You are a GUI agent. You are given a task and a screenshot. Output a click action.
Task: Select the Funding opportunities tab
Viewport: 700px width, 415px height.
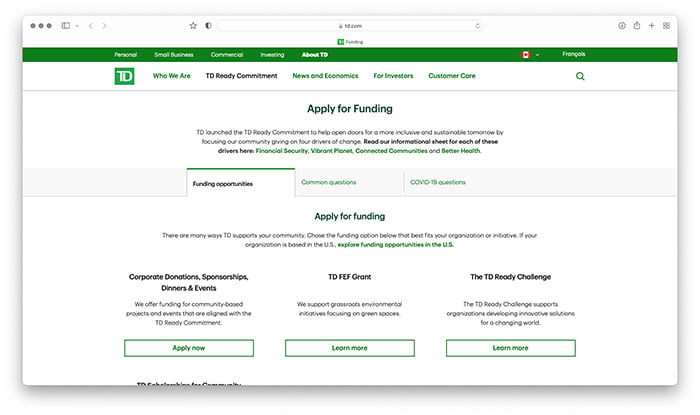coord(241,183)
